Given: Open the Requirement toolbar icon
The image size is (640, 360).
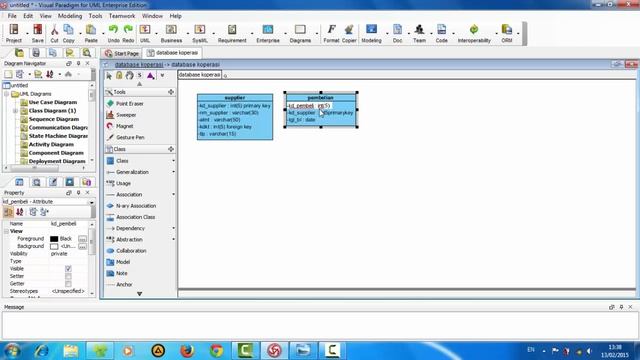Looking at the screenshot, I should (x=232, y=33).
